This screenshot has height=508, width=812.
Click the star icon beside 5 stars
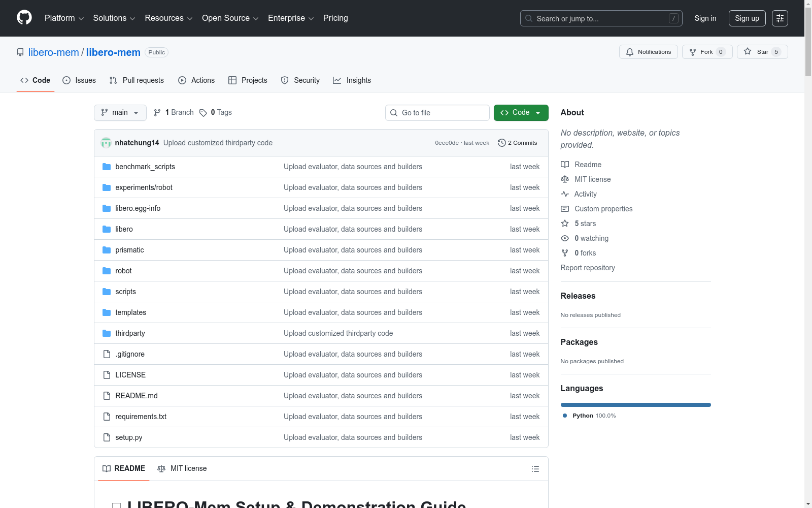point(565,224)
